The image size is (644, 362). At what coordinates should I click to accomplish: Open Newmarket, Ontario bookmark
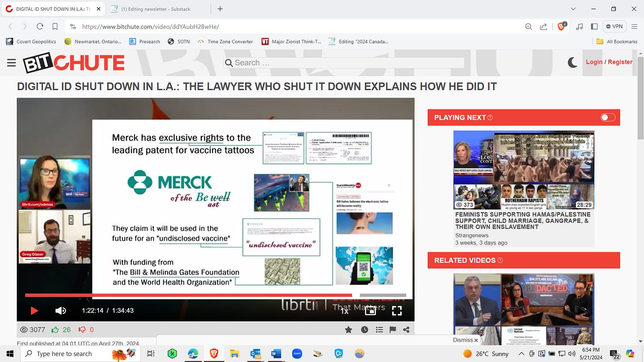tap(93, 42)
